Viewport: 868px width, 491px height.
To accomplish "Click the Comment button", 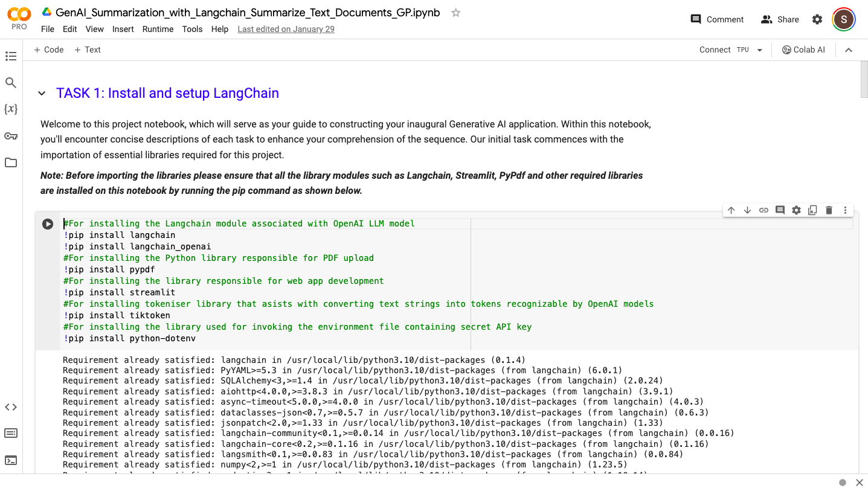I will (x=717, y=19).
